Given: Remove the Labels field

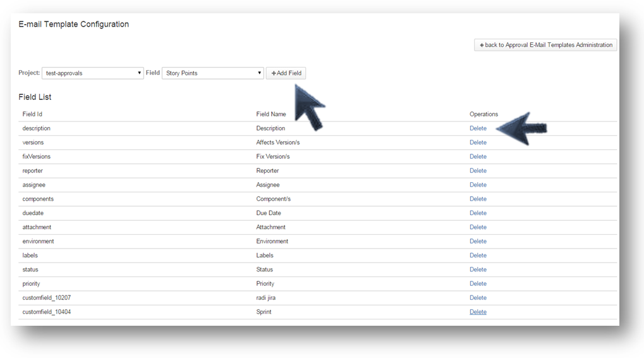Looking at the screenshot, I should tap(478, 256).
